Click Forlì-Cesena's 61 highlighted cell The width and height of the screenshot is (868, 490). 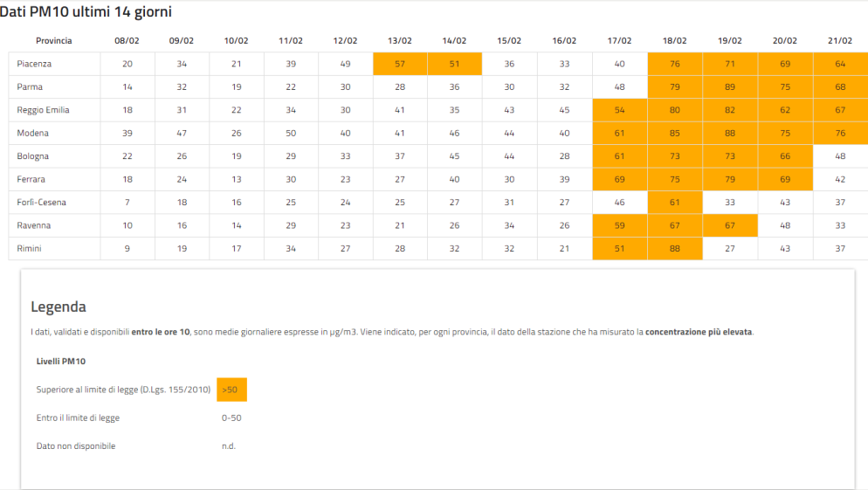pyautogui.click(x=674, y=202)
